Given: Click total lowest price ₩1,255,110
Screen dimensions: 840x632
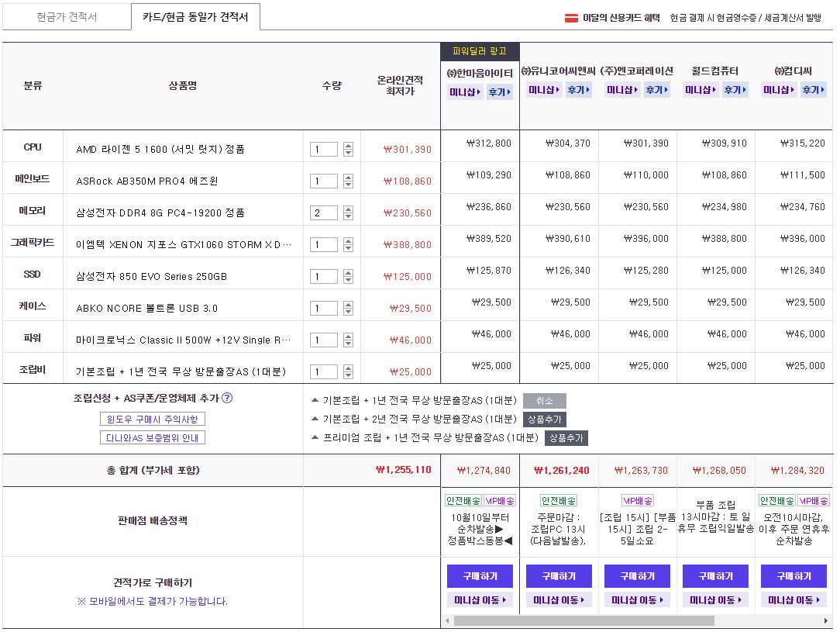Looking at the screenshot, I should [404, 470].
